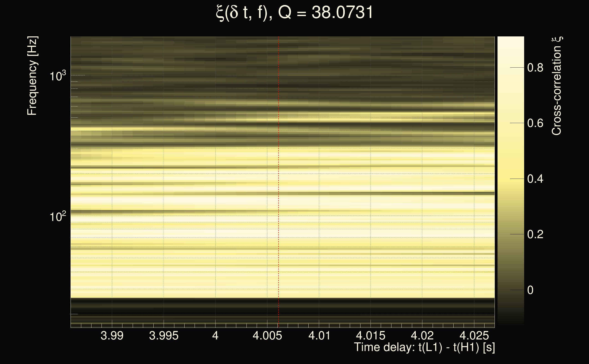Click the 0.4 colorbar tick label
589x364 pixels.
click(535, 179)
